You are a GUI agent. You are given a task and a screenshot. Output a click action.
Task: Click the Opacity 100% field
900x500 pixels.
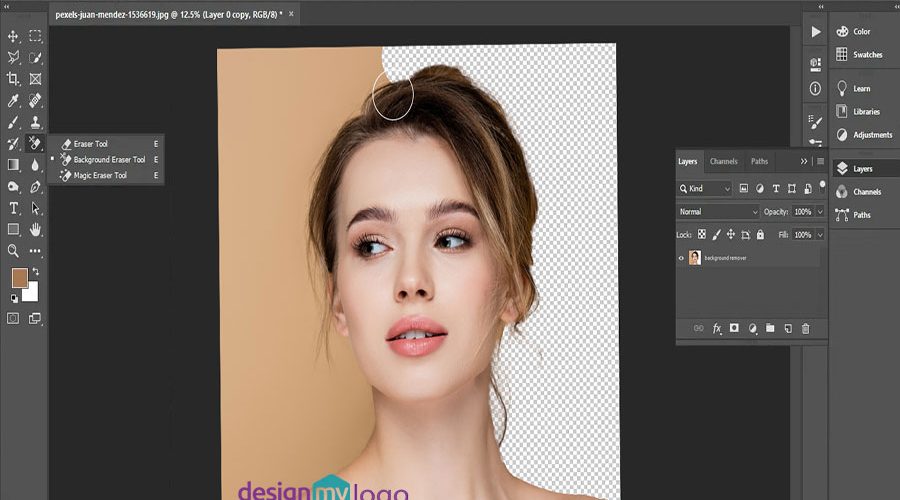803,212
